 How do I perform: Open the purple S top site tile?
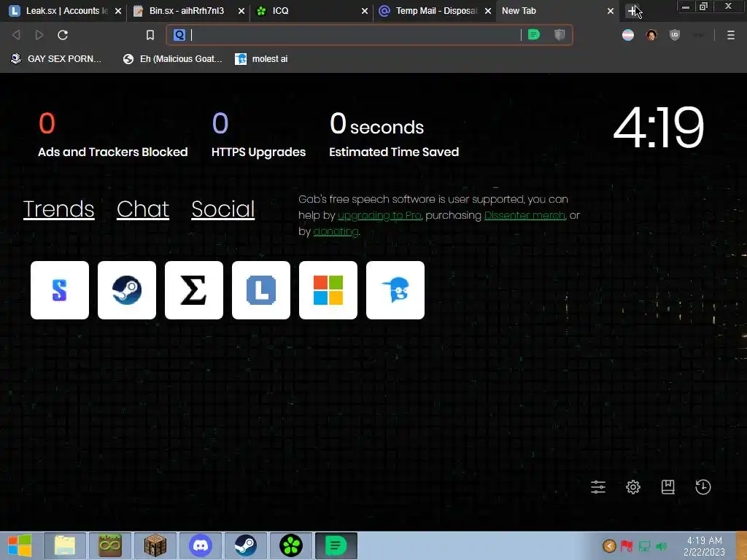click(x=60, y=290)
